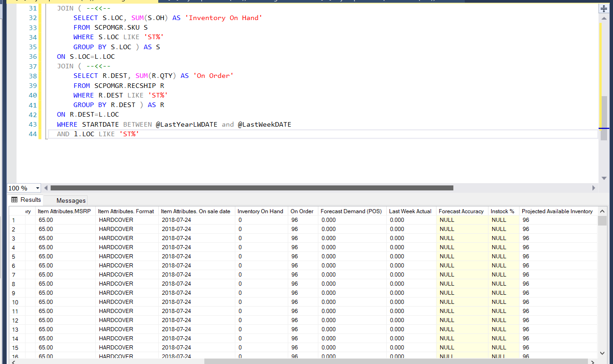Click the On Order cell in row 1
The height and width of the screenshot is (364, 613).
[302, 220]
